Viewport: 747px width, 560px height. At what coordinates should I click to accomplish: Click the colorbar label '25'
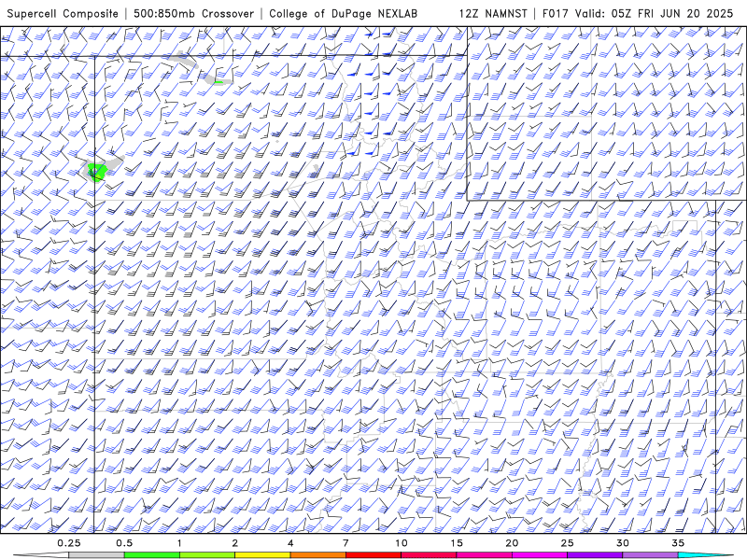point(567,543)
